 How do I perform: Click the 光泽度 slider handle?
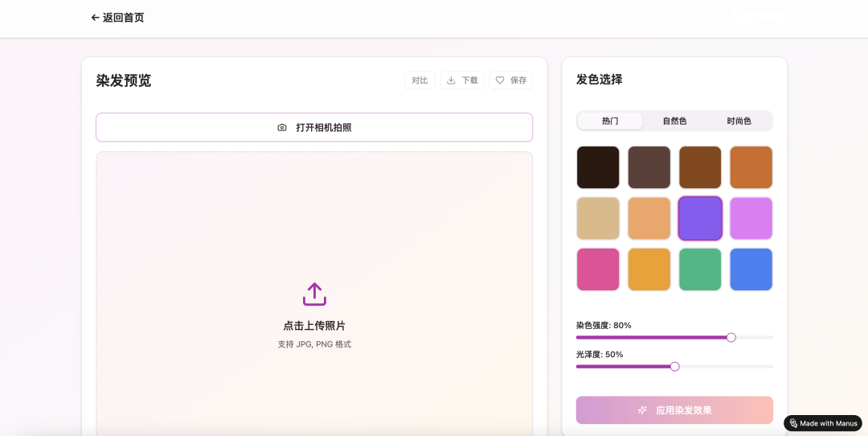[x=674, y=367]
